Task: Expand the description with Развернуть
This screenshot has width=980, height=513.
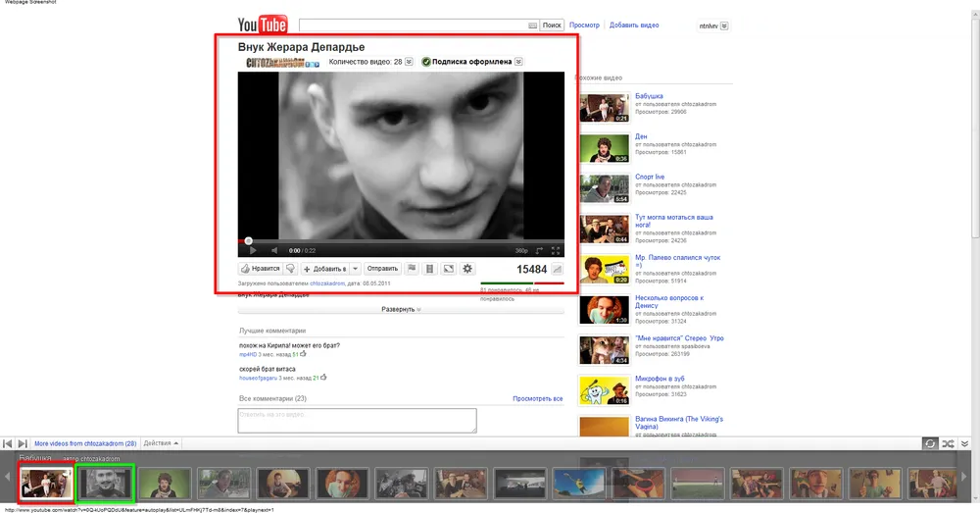Action: (402, 309)
